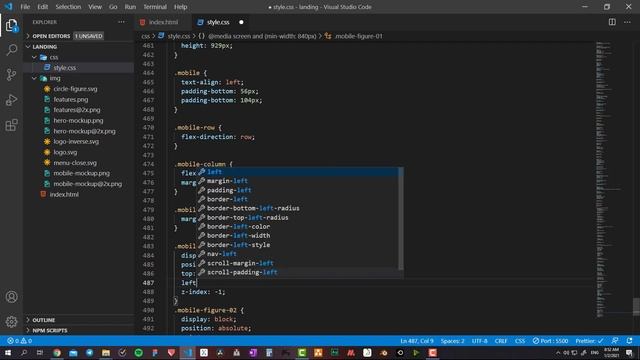This screenshot has width=640, height=360.
Task: Switch to the style.css tab
Action: (218, 22)
